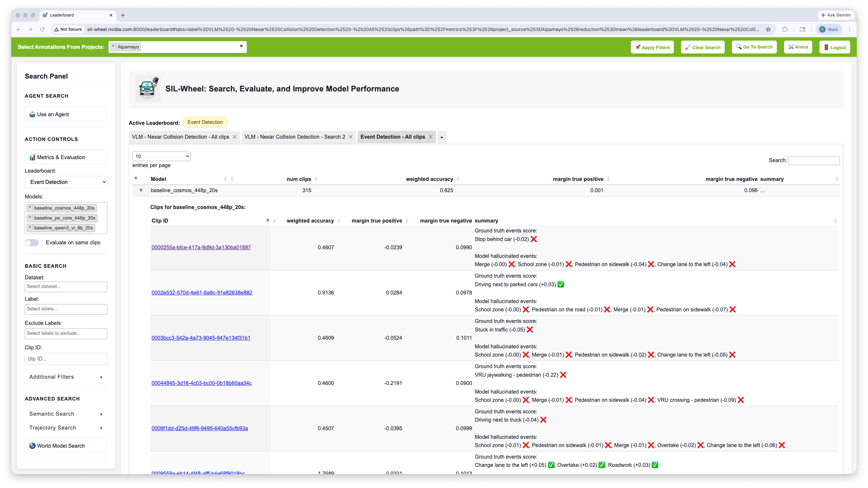Image resolution: width=868 pixels, height=488 pixels.
Task: Expand the Semantic Search section
Action: (x=66, y=414)
